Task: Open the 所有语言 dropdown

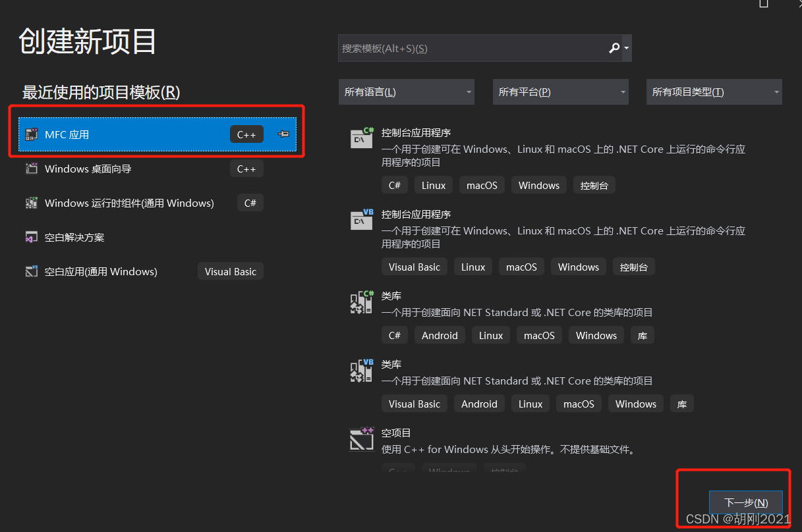Action: [406, 92]
